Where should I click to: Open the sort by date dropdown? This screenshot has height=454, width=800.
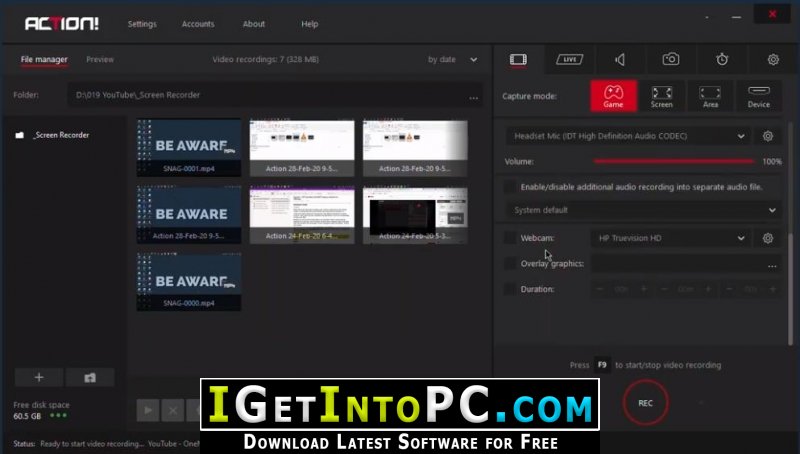point(452,60)
